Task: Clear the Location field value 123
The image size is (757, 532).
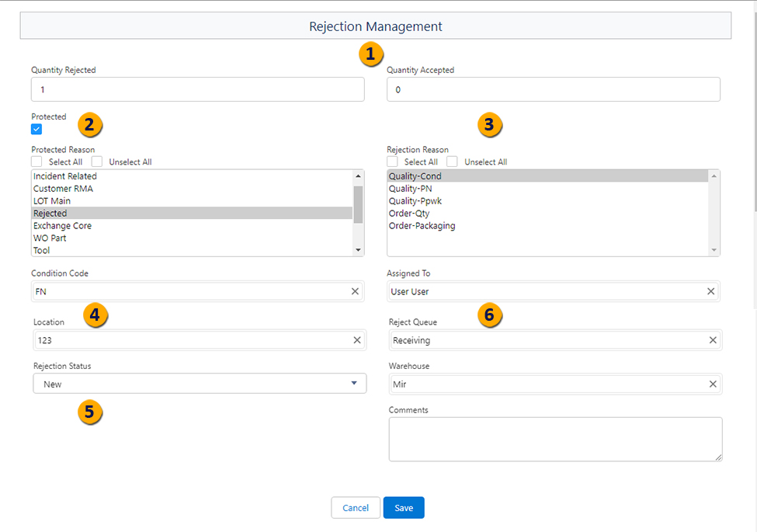Action: (357, 340)
